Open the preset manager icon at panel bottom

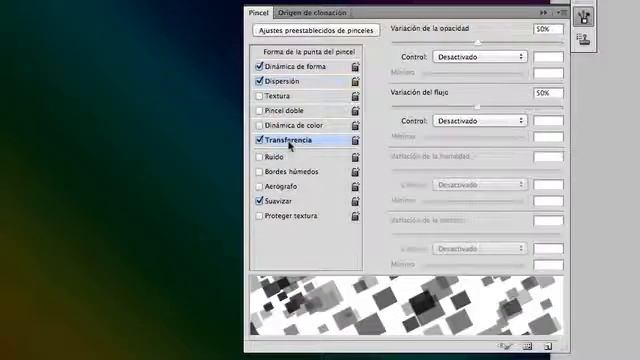[x=527, y=347]
